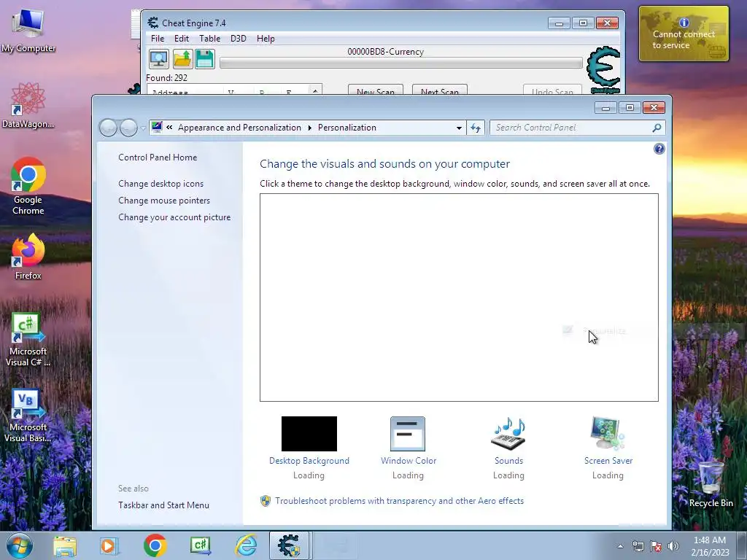Open Change your account picture link
The image size is (747, 560).
coord(174,217)
